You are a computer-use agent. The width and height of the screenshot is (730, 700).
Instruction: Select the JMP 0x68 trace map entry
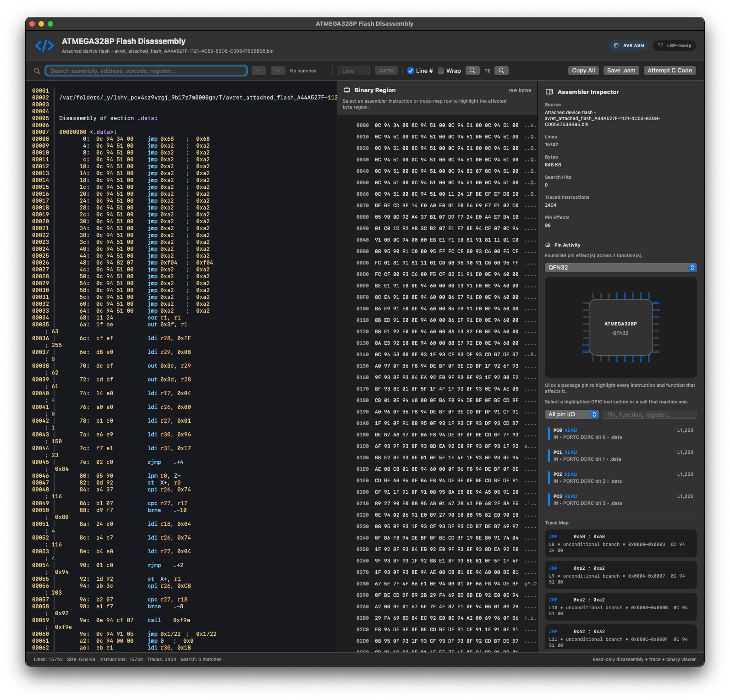click(620, 544)
